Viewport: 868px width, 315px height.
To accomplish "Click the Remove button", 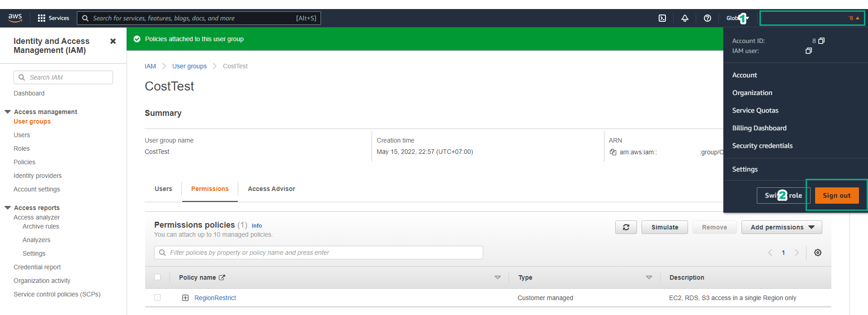I will pyautogui.click(x=714, y=227).
